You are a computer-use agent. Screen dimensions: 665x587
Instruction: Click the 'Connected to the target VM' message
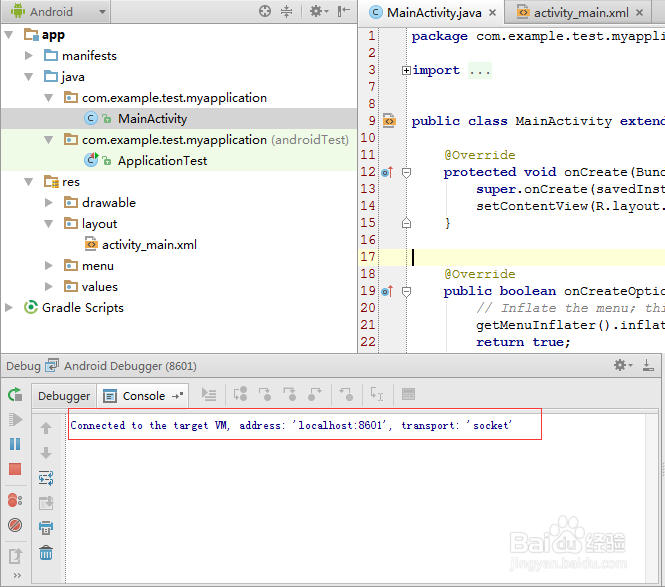(291, 425)
